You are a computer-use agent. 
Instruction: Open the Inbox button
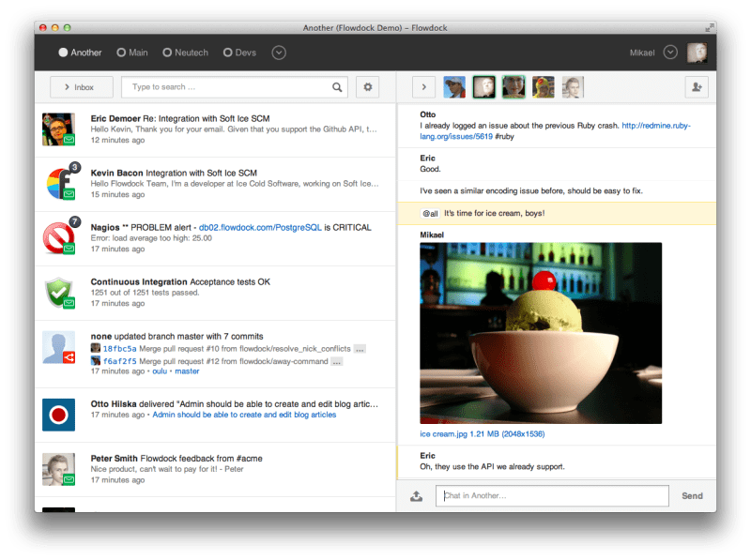coord(82,87)
